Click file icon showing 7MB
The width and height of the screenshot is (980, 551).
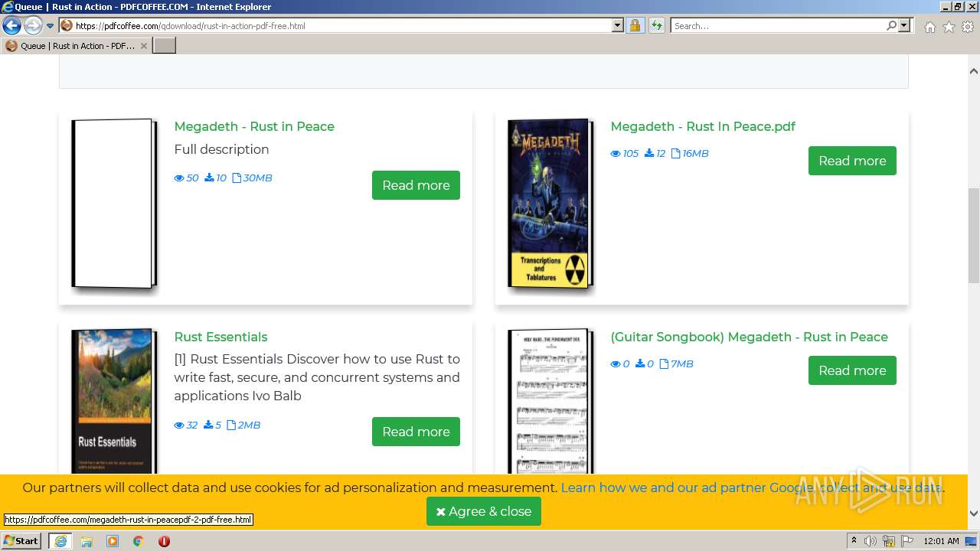click(664, 364)
